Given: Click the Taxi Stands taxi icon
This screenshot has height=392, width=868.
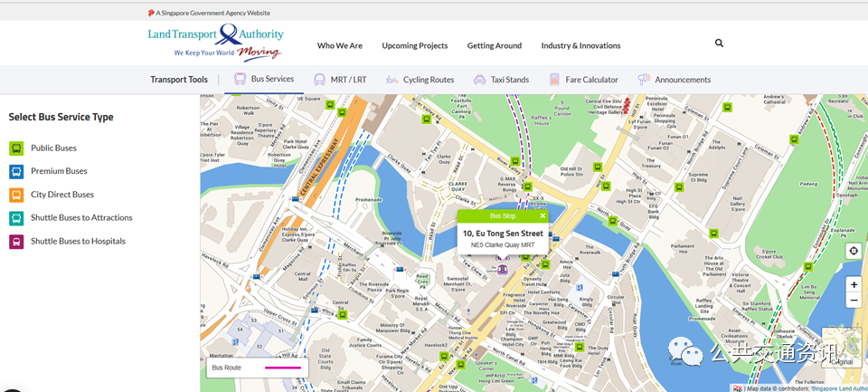Looking at the screenshot, I should tap(479, 80).
